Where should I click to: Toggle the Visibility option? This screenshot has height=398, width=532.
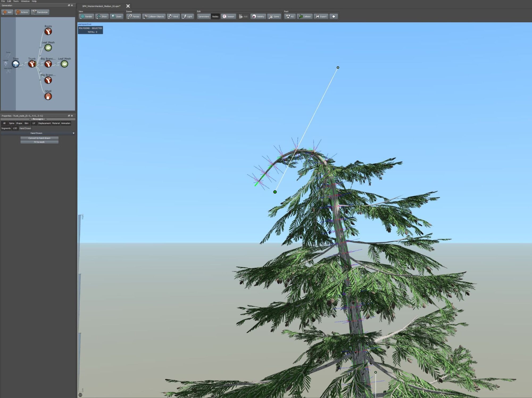click(x=258, y=16)
